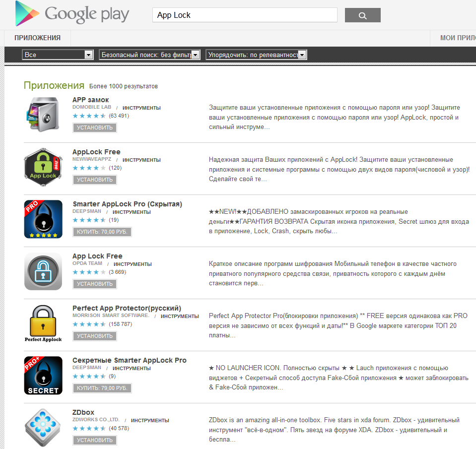
Task: Switch to the ПРИЛОЖЕНИЯ tab
Action: coord(37,38)
